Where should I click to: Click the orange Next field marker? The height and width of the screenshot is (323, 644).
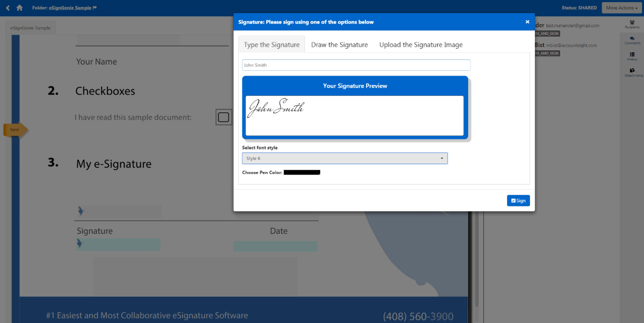click(14, 130)
